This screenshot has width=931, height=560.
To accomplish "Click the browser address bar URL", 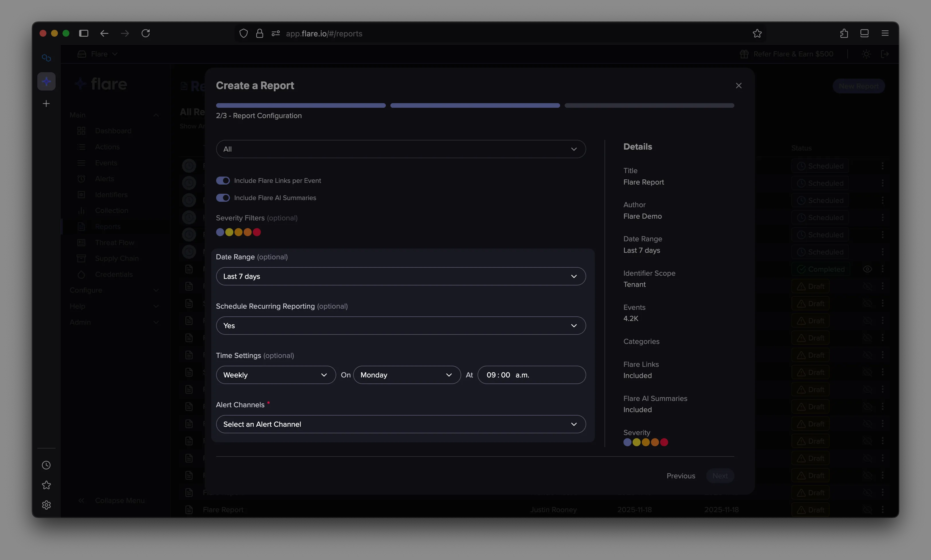I will [x=324, y=34].
